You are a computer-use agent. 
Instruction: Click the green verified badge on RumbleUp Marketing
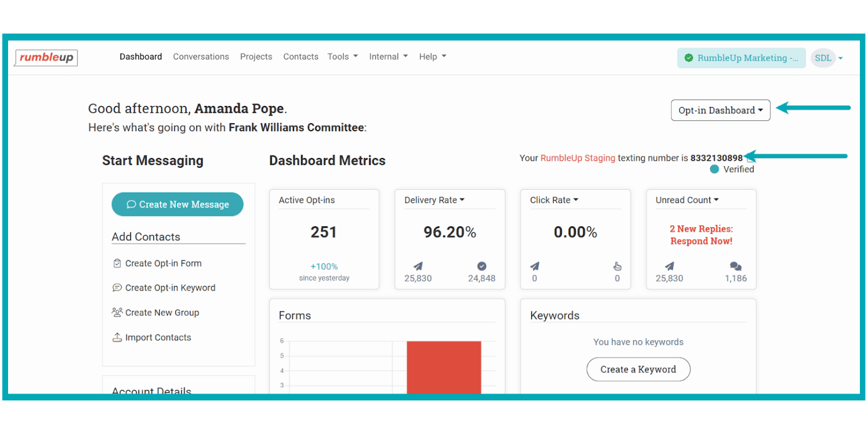pyautogui.click(x=689, y=58)
